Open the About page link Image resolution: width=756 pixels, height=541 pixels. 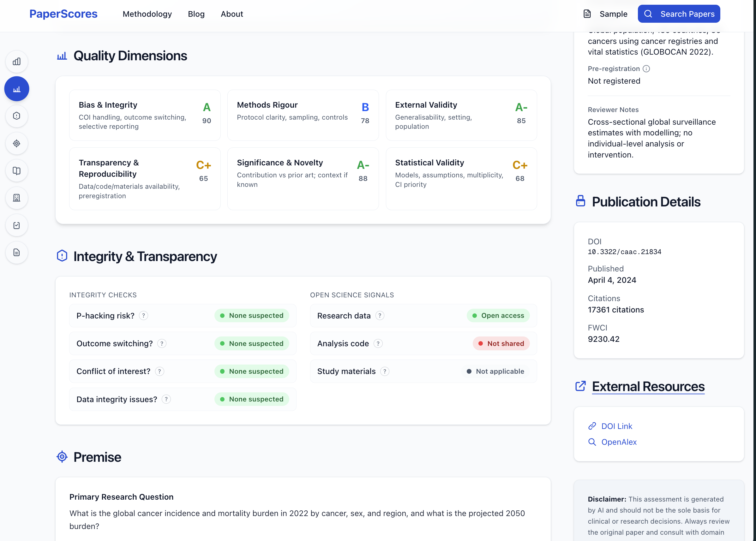(x=232, y=14)
